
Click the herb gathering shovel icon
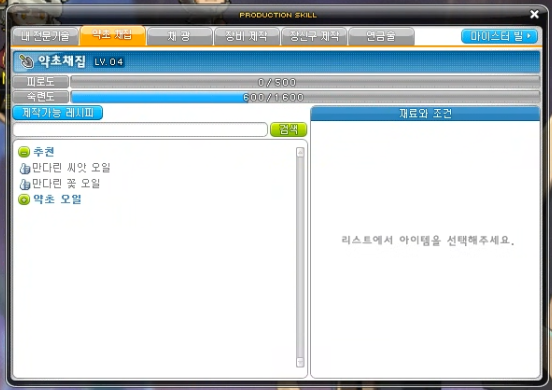pyautogui.click(x=26, y=62)
